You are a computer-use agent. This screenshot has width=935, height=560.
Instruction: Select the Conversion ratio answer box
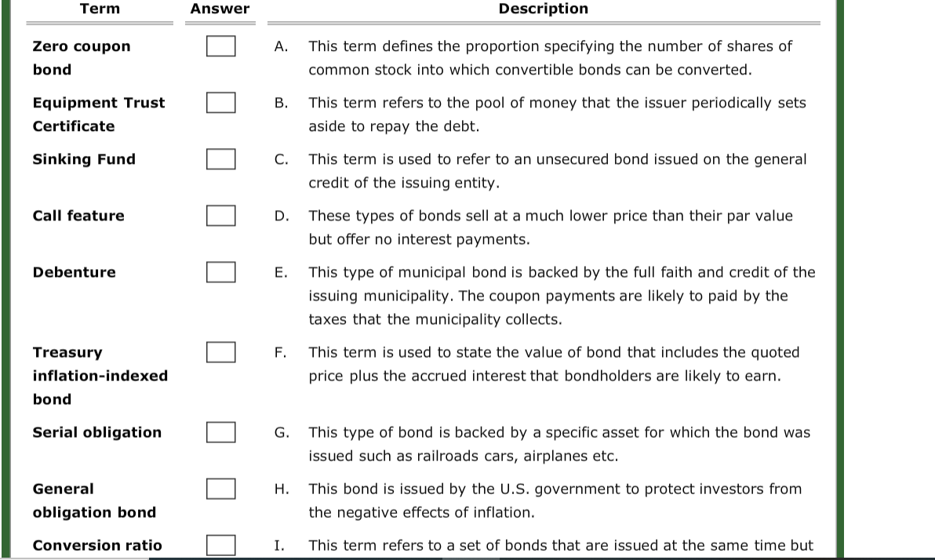220,545
